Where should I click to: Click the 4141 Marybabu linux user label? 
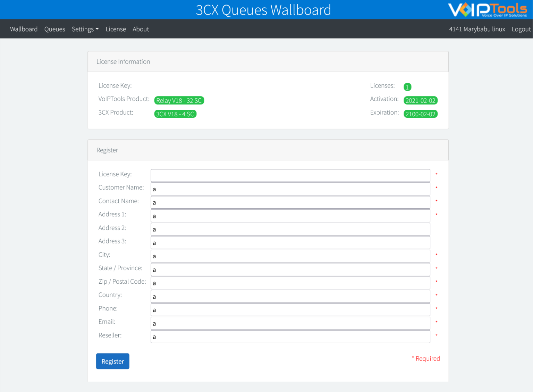[x=477, y=29]
